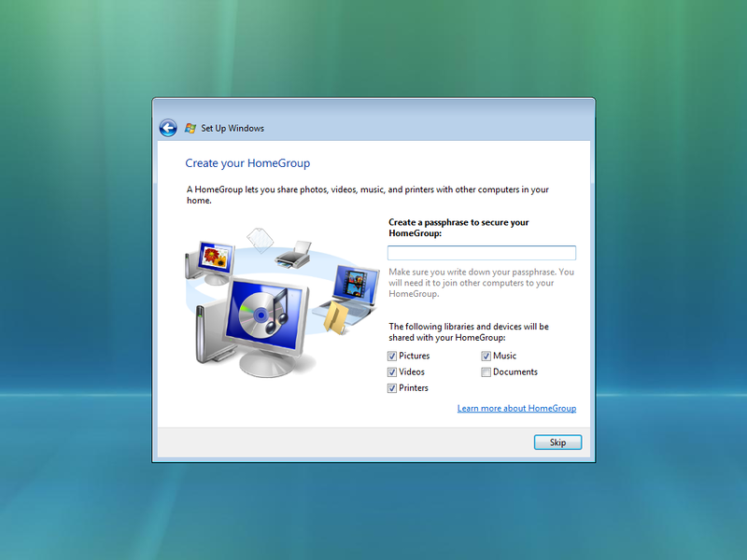
Task: Open the Learn more about HomeGroup link
Action: pos(516,408)
